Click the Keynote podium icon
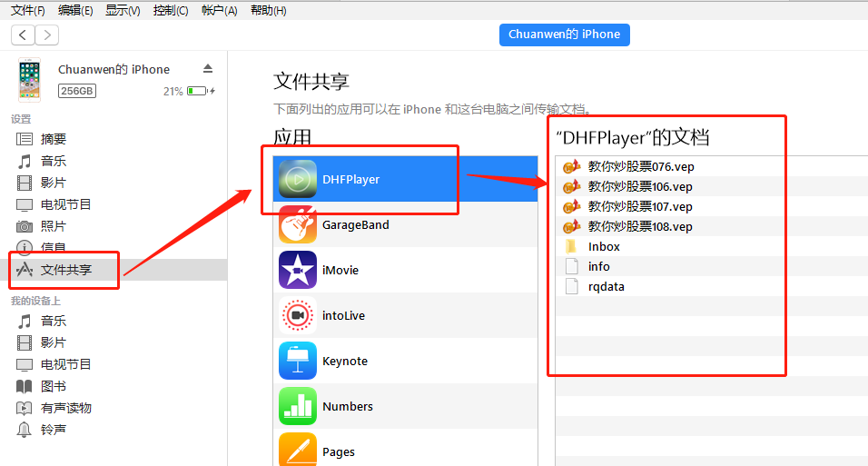868x466 pixels. pyautogui.click(x=298, y=361)
